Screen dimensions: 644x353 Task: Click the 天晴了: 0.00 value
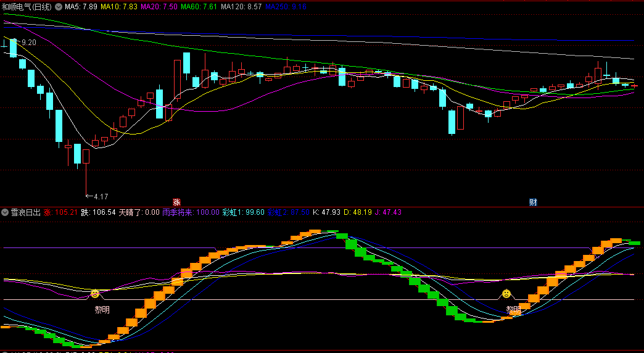click(139, 212)
